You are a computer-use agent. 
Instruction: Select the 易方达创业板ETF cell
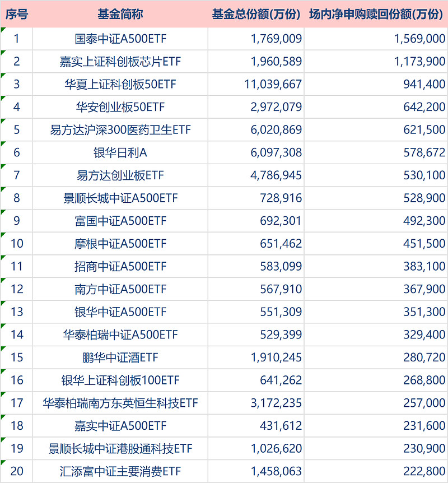pos(120,175)
